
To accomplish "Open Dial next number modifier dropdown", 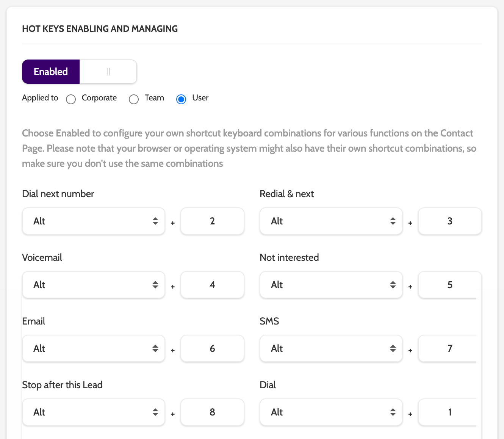I will 94,221.
